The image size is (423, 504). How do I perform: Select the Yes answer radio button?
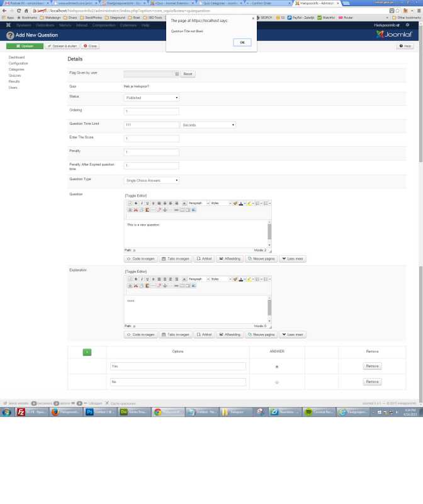(277, 366)
